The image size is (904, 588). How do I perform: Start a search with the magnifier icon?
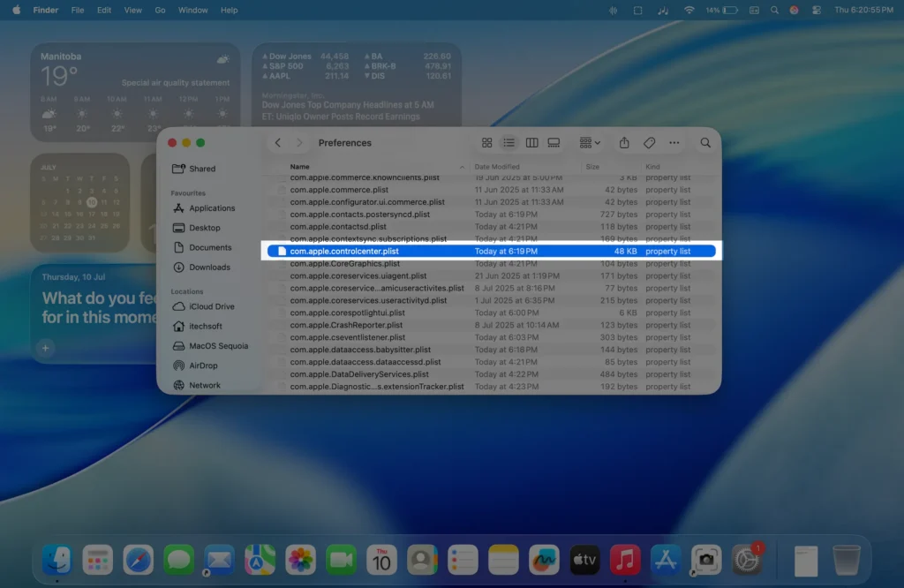[x=704, y=142]
